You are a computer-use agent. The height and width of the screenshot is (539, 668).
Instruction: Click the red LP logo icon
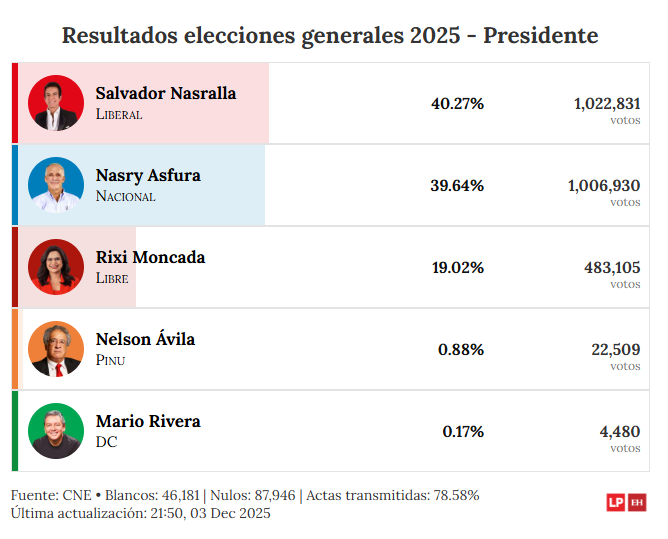616,503
